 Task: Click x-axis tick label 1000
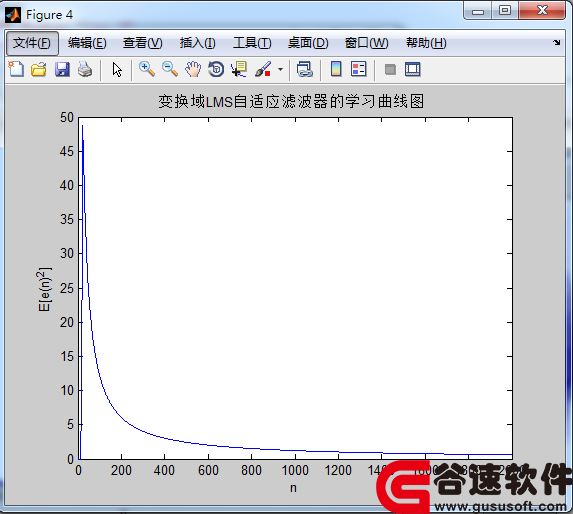coord(295,470)
